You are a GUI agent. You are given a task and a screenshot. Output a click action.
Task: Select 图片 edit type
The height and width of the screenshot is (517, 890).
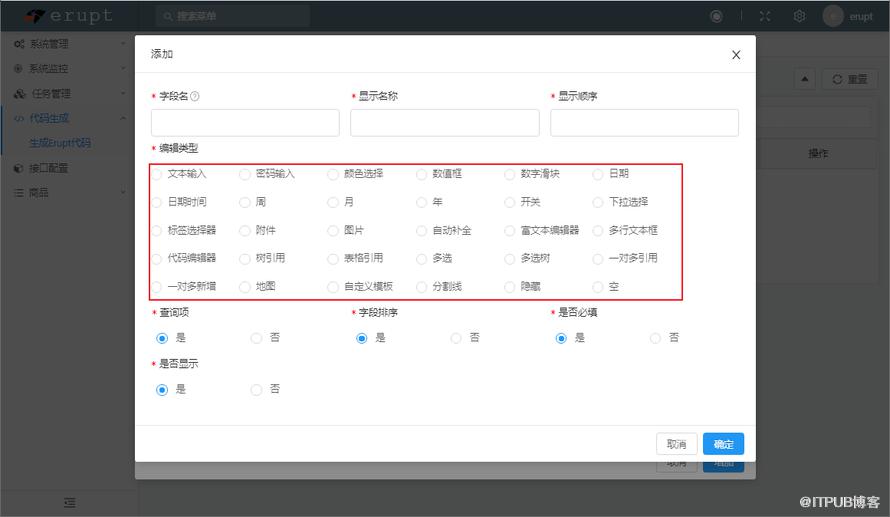point(333,230)
